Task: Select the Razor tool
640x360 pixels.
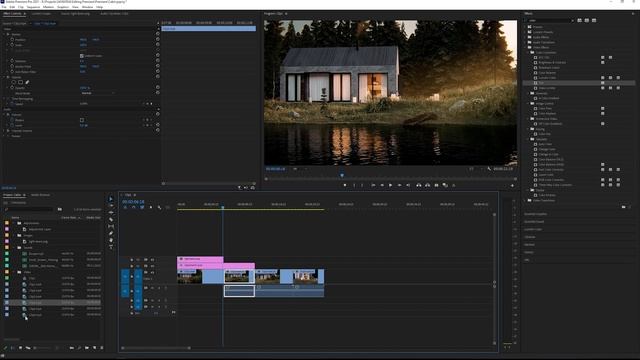Action: pyautogui.click(x=111, y=220)
